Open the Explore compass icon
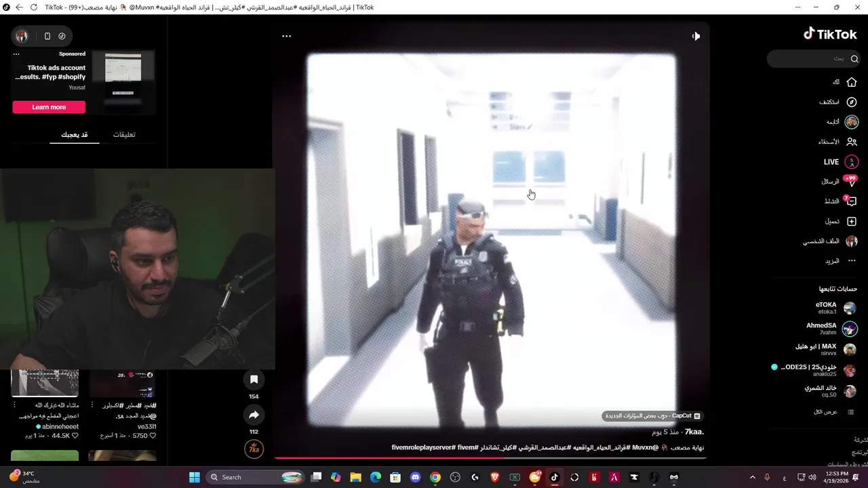The image size is (868, 488). (x=852, y=102)
